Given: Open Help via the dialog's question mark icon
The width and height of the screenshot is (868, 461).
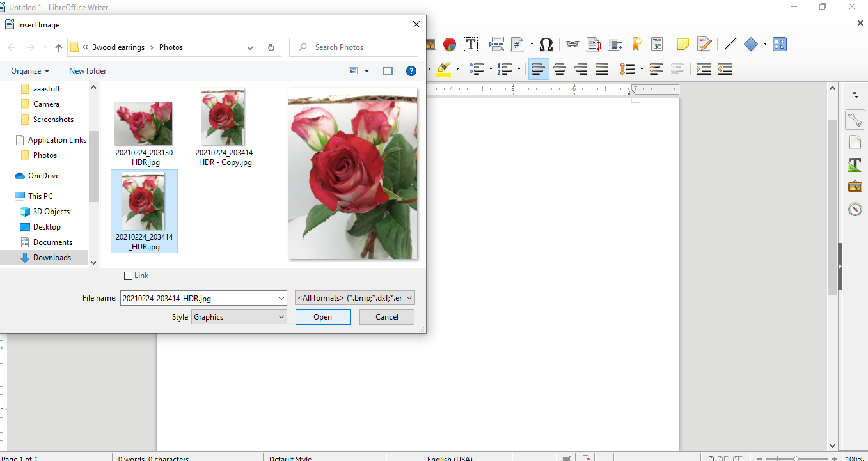Looking at the screenshot, I should 411,71.
